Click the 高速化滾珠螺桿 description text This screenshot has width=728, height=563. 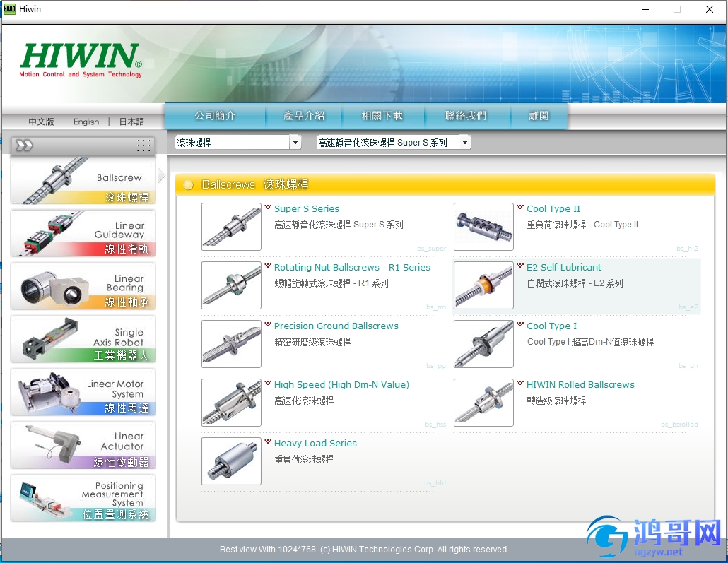coord(304,401)
